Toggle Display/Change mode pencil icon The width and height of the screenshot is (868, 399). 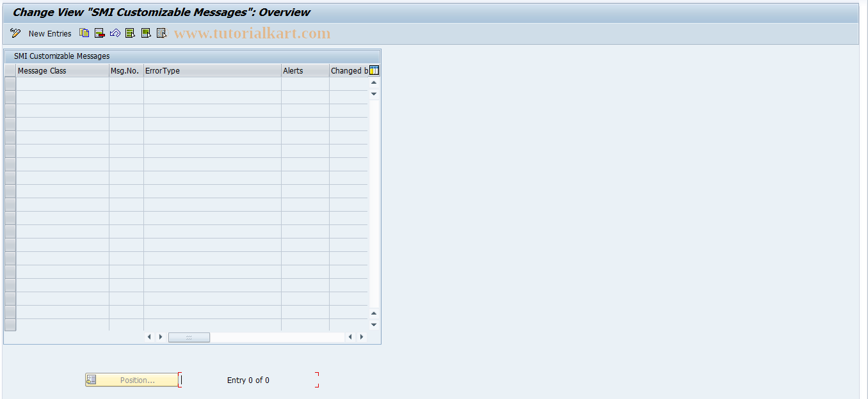[15, 33]
